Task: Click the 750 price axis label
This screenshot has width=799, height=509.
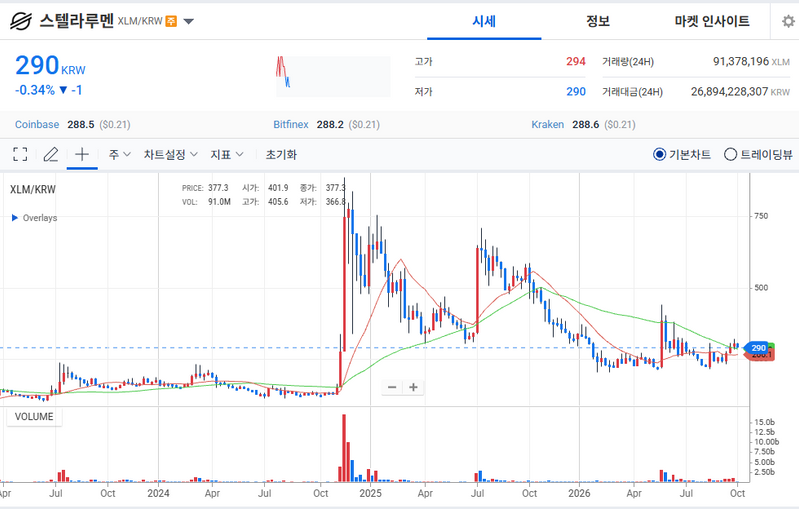Action: click(761, 216)
